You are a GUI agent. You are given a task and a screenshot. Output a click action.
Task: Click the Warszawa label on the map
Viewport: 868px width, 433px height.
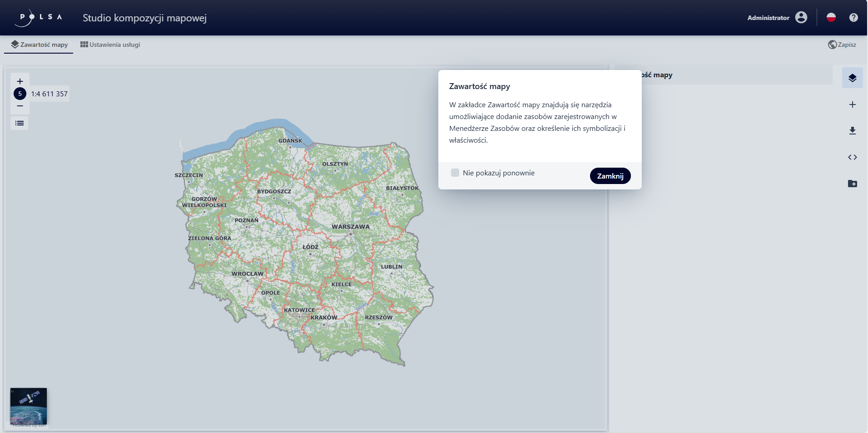point(350,227)
